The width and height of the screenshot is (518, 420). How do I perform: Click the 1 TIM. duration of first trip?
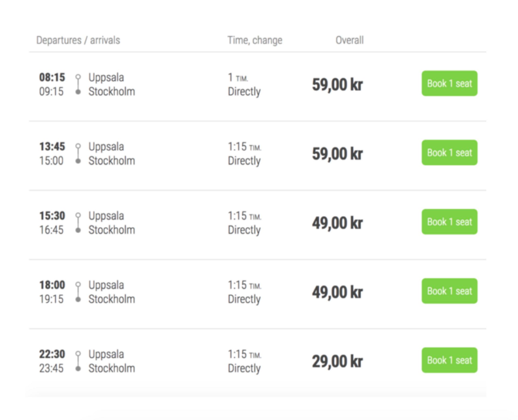coord(238,78)
